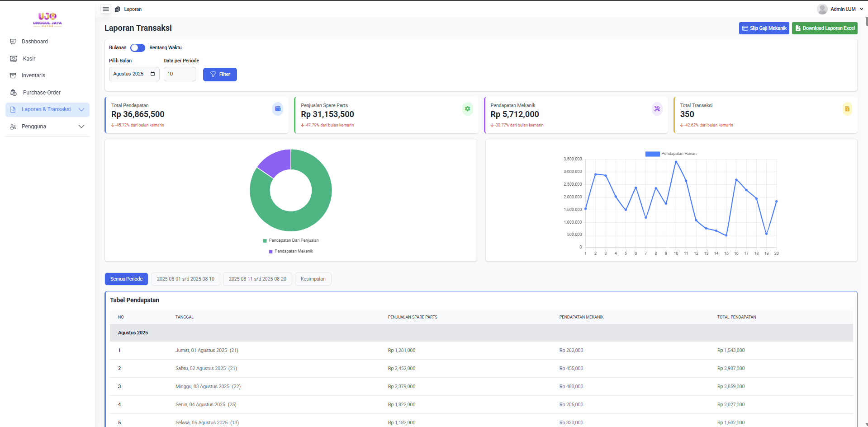Switch to the Kesimpulan tab
This screenshot has height=427, width=868.
pyautogui.click(x=313, y=279)
